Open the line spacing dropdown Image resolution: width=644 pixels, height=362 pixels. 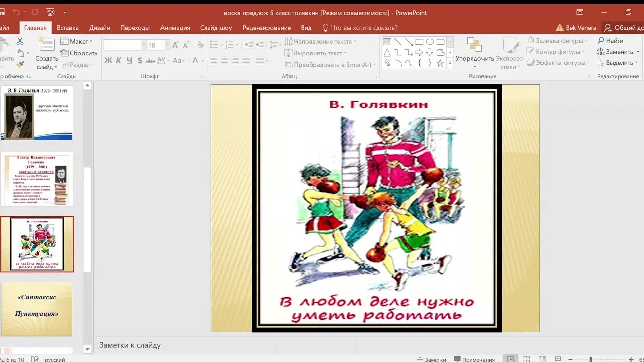(x=275, y=45)
